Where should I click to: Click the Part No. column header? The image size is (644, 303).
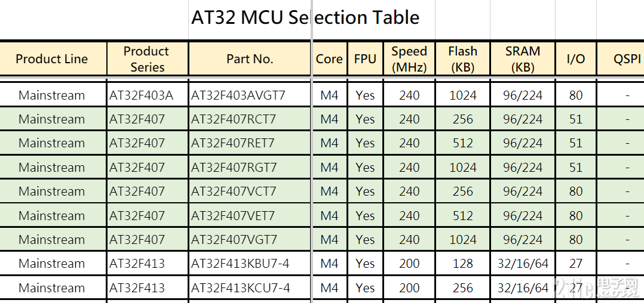[249, 58]
